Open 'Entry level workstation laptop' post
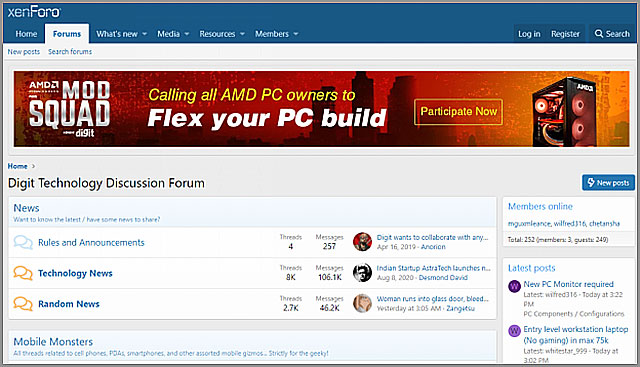The width and height of the screenshot is (640, 367). [x=576, y=335]
